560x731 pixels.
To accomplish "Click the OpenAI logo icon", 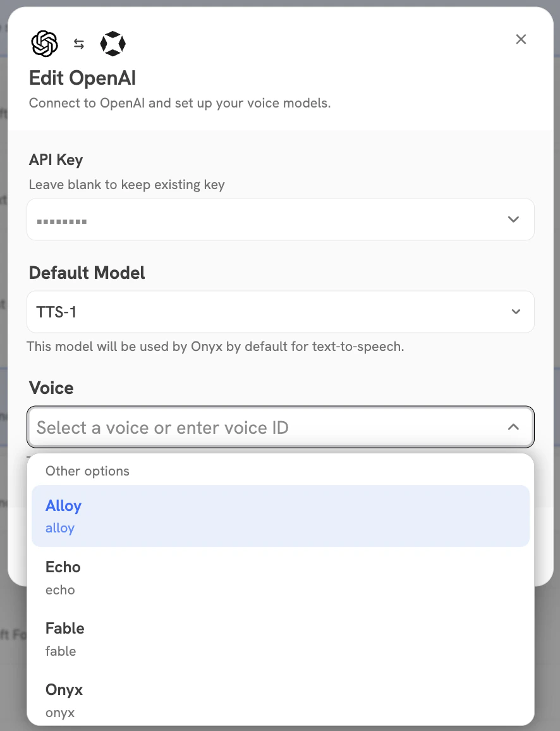I will [44, 43].
